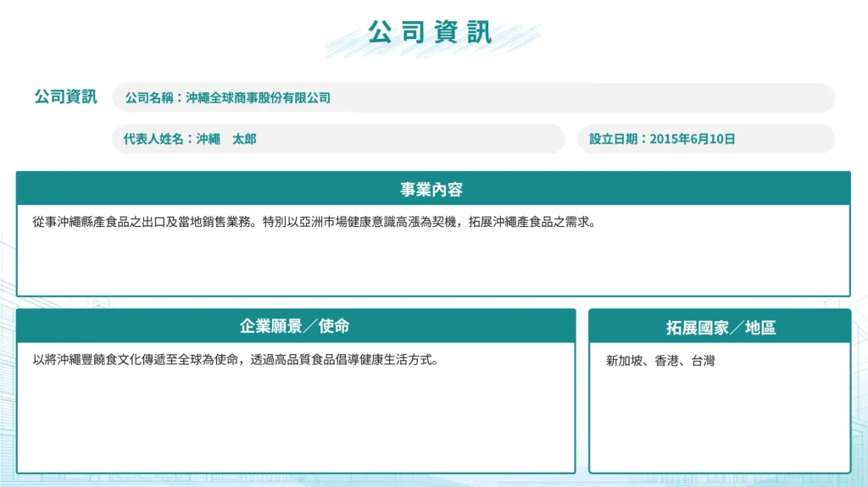This screenshot has width=868, height=487.
Task: Select the 事業內容 description sentence
Action: coord(314,223)
